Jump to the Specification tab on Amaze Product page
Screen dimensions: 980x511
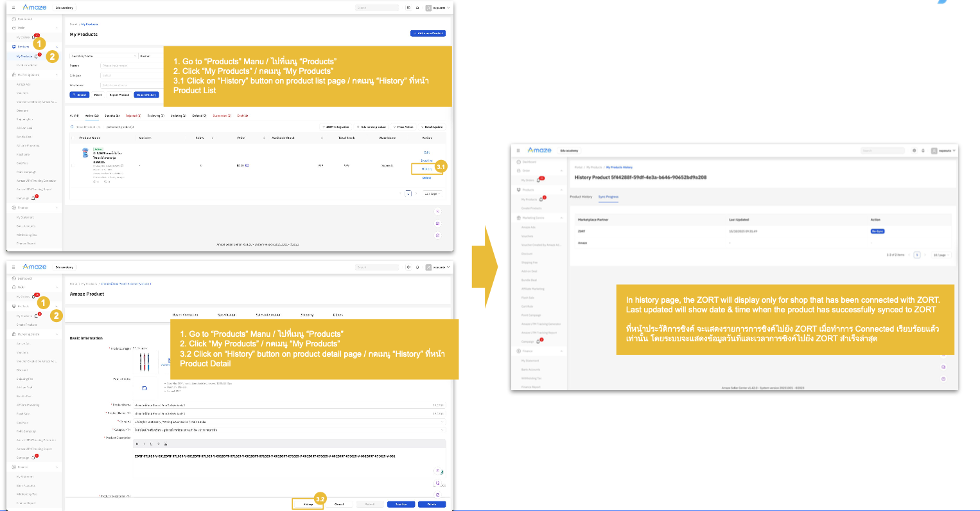tap(226, 315)
